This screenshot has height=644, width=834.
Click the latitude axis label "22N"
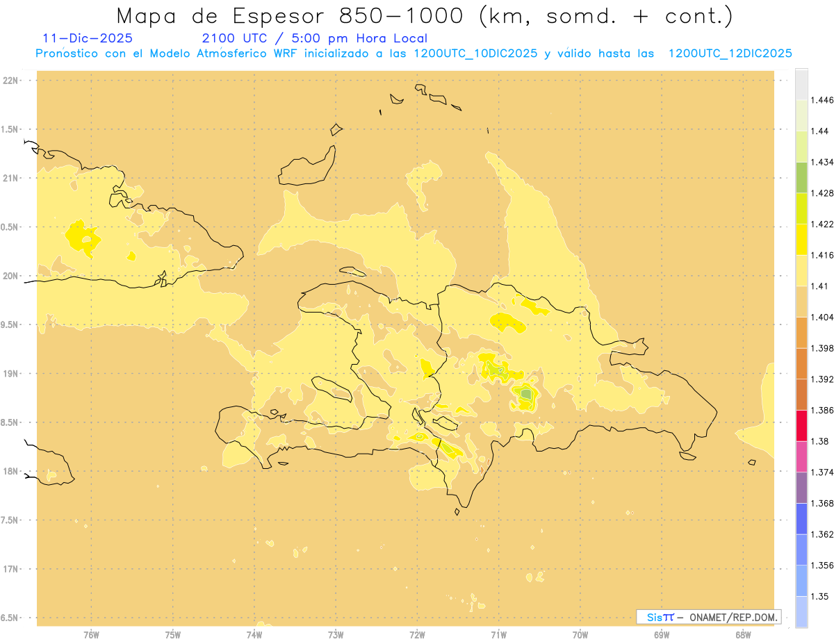(10, 81)
